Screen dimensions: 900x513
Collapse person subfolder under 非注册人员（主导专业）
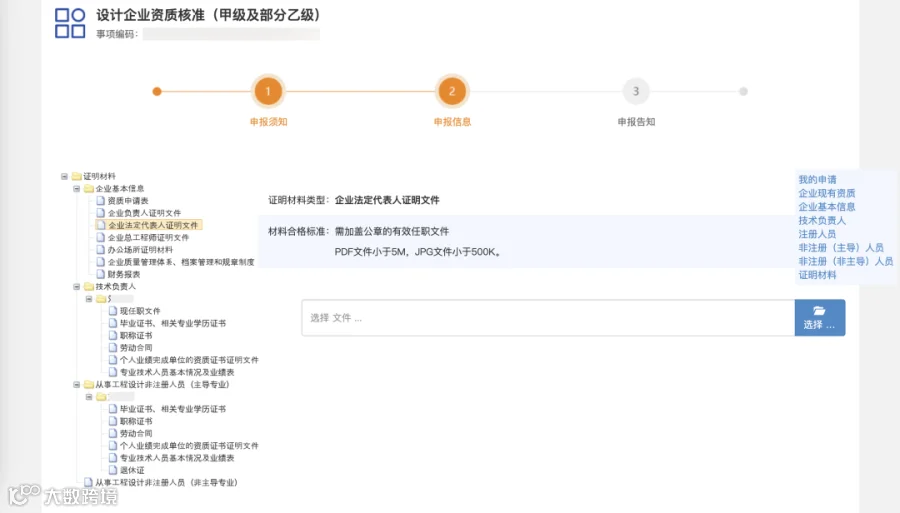point(89,397)
